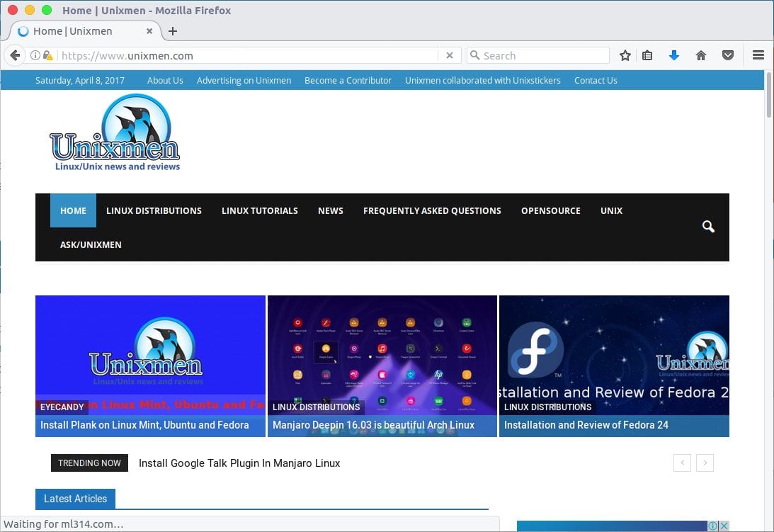The width and height of the screenshot is (774, 532).
Task: Click the TRENDING NOW label
Action: pyautogui.click(x=89, y=463)
